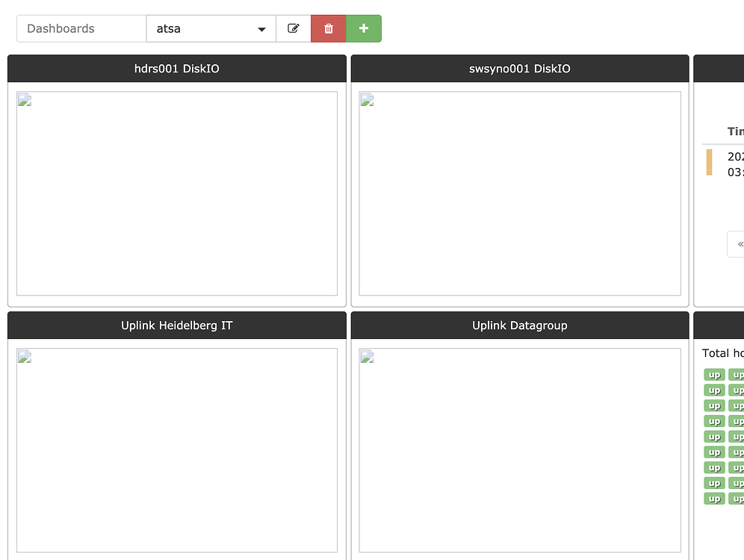The image size is (744, 560).
Task: Open the Uplink Datagroup graph area
Action: [520, 450]
